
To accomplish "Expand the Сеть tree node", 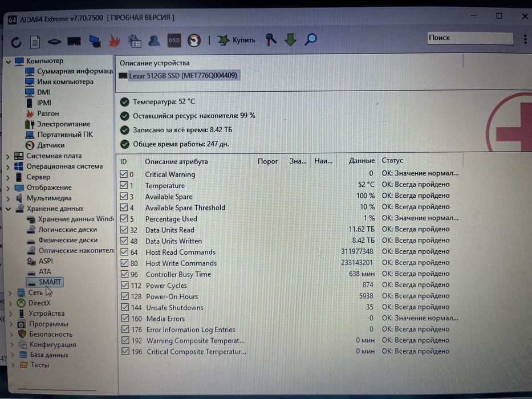I will 10,293.
